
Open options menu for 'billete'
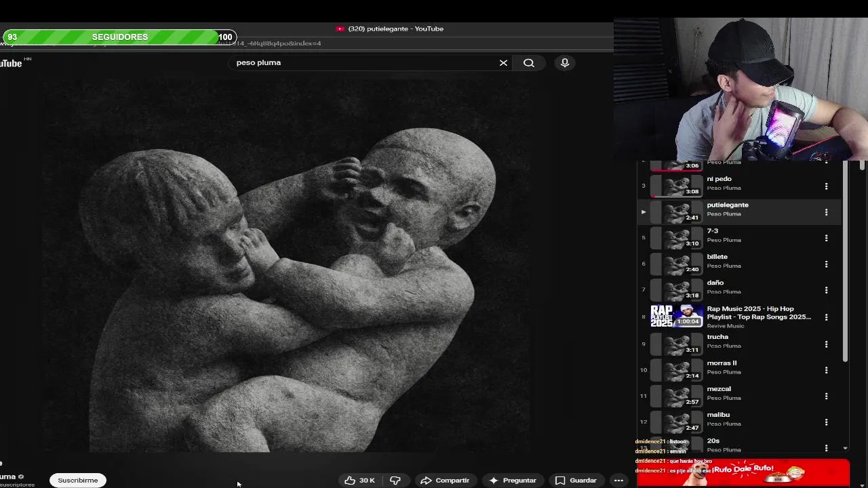coord(826,264)
